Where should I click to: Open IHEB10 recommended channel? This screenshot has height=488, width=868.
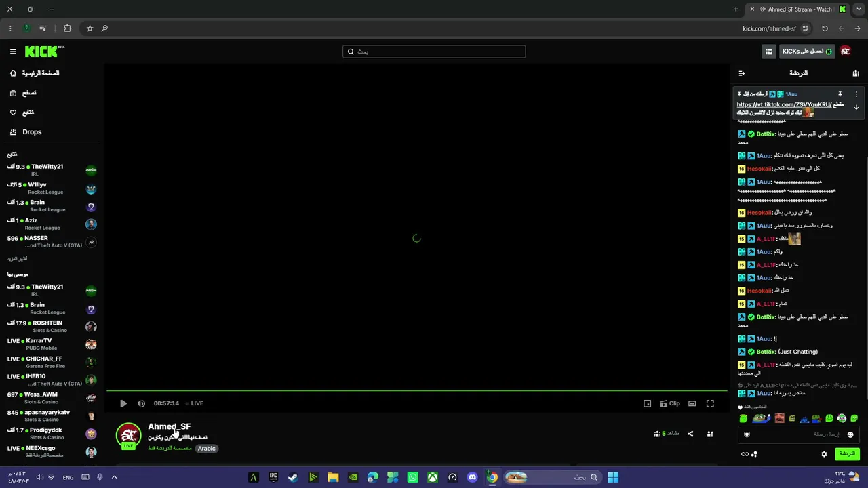tap(52, 380)
